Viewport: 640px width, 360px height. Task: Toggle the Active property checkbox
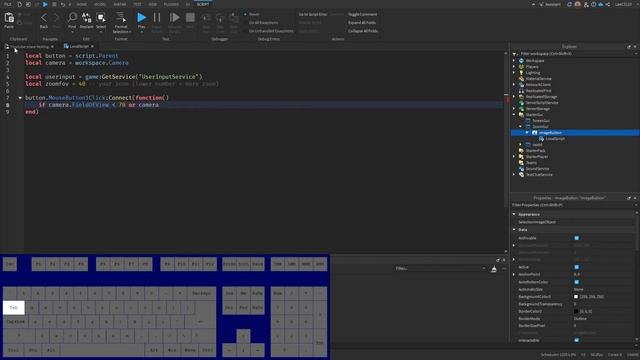pyautogui.click(x=576, y=267)
